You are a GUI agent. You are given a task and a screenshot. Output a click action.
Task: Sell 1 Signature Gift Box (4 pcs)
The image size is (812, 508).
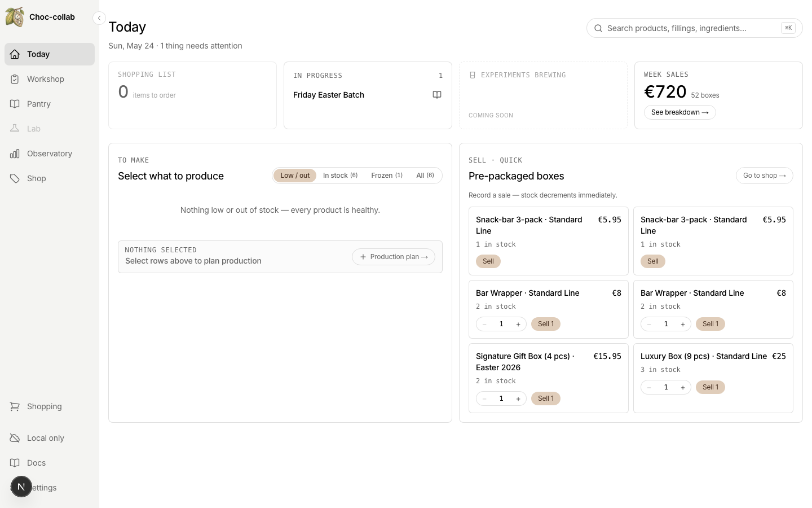click(546, 398)
